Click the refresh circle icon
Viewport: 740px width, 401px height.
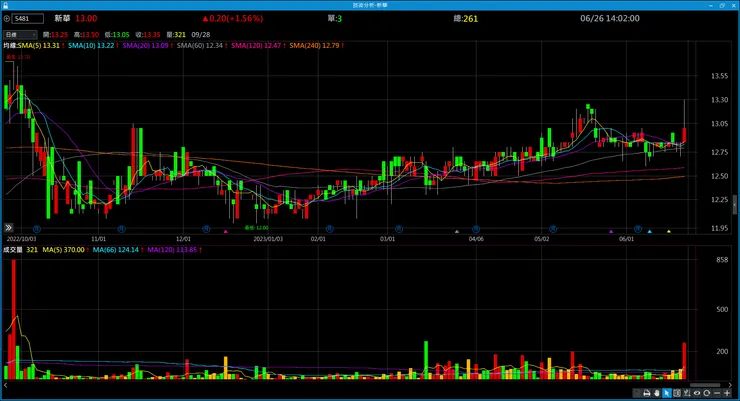[x=706, y=393]
